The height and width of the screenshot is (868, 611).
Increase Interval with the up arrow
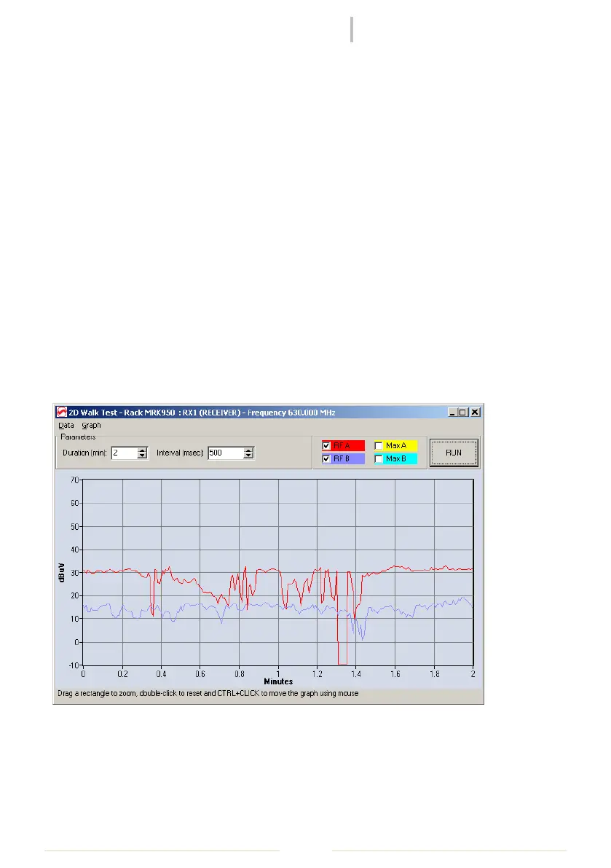tap(249, 450)
